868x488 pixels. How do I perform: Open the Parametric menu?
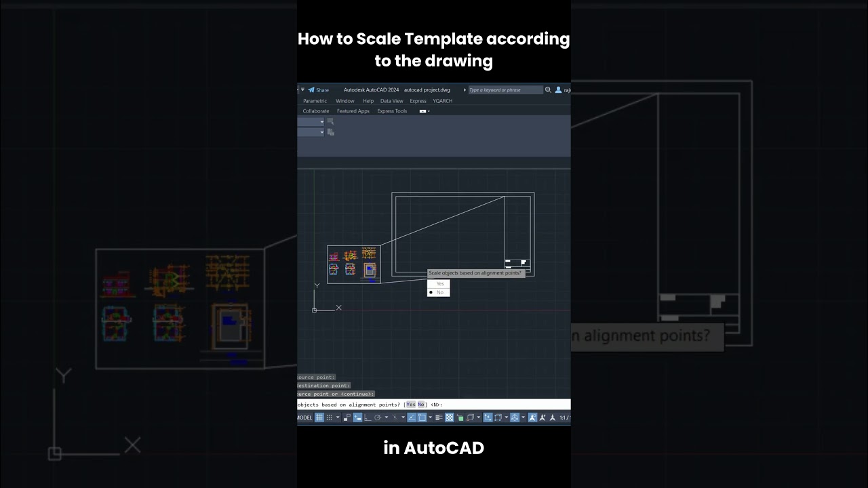[x=315, y=101]
